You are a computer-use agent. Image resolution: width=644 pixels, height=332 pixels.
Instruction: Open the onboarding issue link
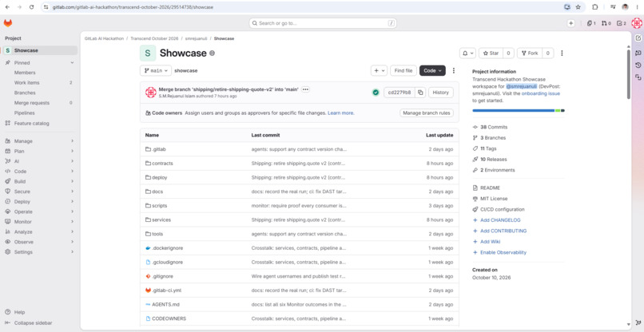(540, 93)
